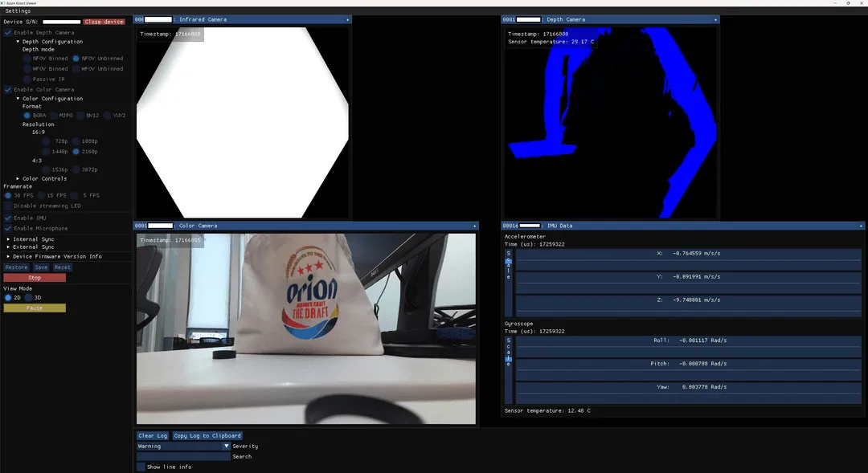
Task: Collapse the Color Configuration section
Action: [x=18, y=99]
